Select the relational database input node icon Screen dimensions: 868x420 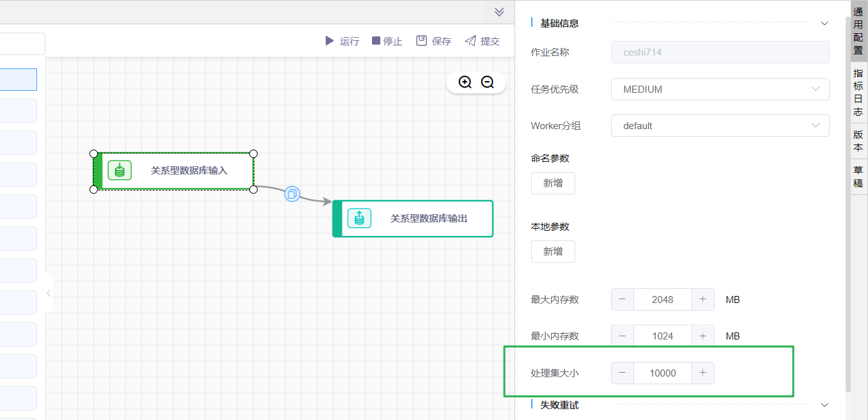click(x=120, y=171)
